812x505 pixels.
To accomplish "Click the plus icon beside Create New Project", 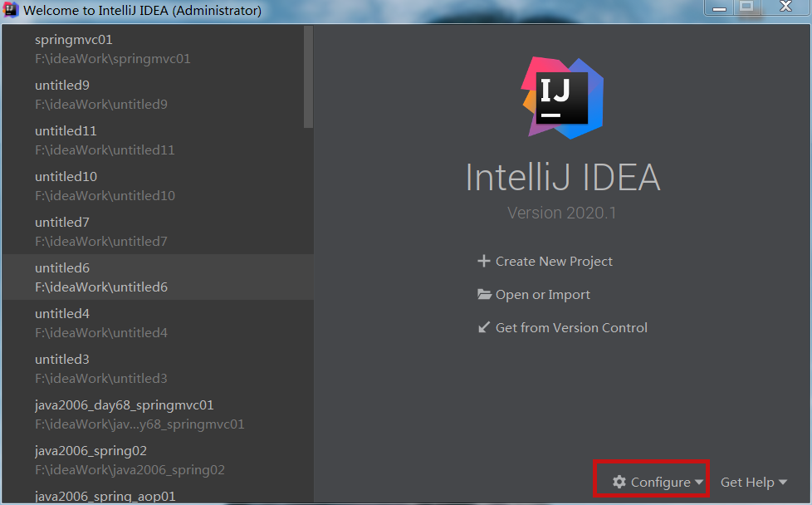I will 484,261.
